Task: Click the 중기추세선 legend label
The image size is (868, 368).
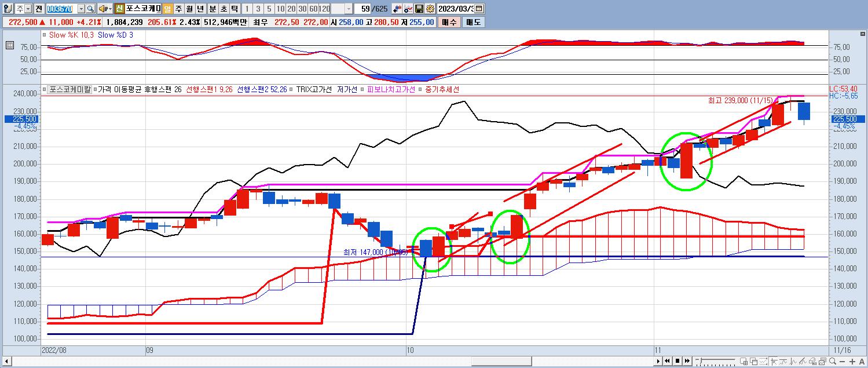Action: pyautogui.click(x=442, y=90)
